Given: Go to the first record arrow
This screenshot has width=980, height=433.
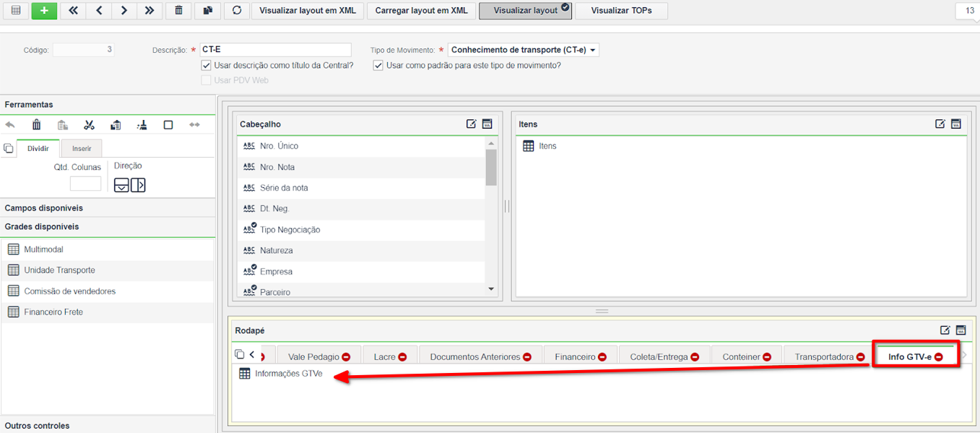Looking at the screenshot, I should pos(73,11).
